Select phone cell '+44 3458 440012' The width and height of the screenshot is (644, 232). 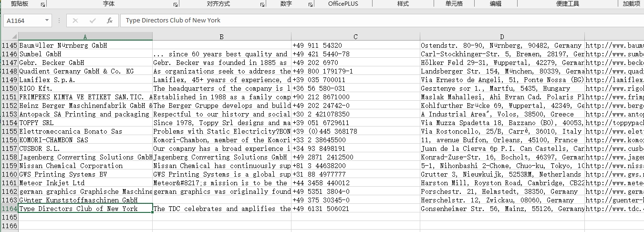(356, 183)
